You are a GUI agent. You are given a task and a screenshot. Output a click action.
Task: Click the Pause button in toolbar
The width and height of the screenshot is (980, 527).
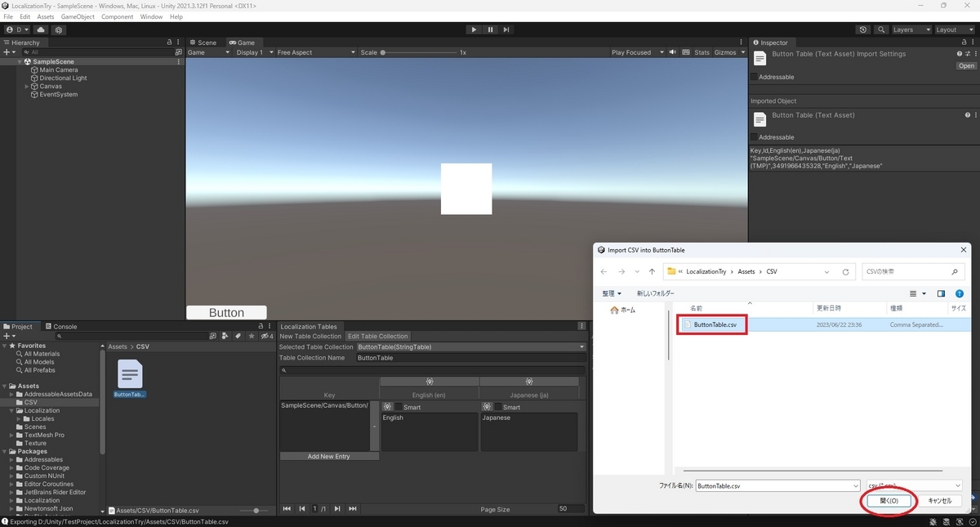[x=490, y=29]
